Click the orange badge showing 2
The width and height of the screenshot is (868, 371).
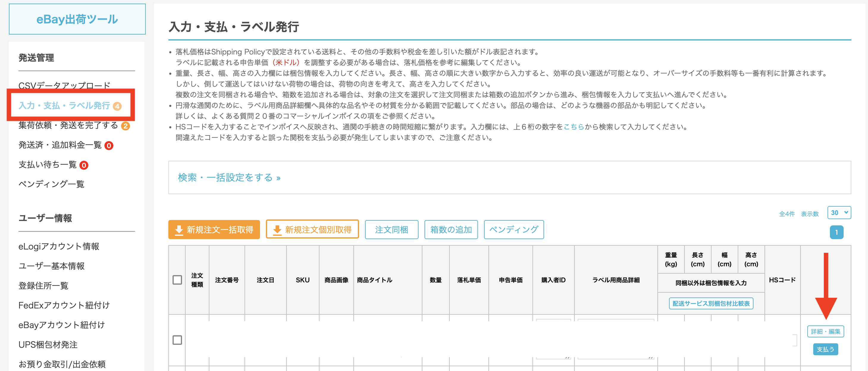pyautogui.click(x=125, y=126)
